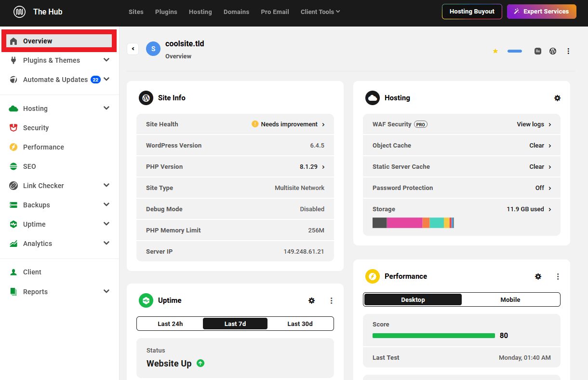Open the site notes icon in header
Image resolution: width=588 pixels, height=380 pixels.
(x=538, y=51)
